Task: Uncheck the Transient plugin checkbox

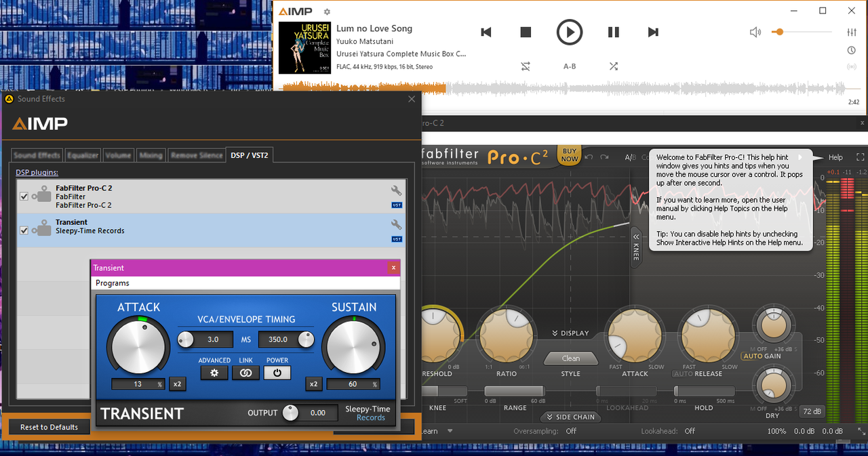Action: (24, 230)
